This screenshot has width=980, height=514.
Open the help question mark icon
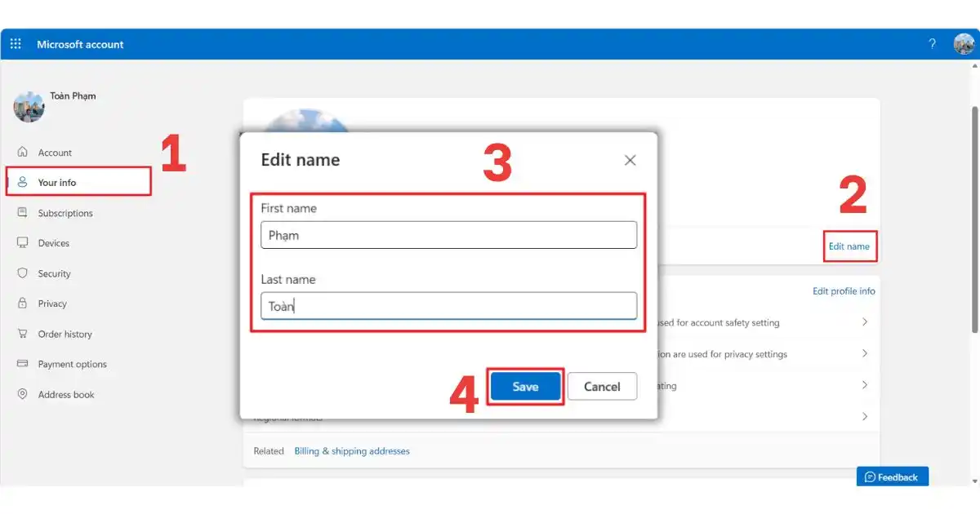pos(933,44)
